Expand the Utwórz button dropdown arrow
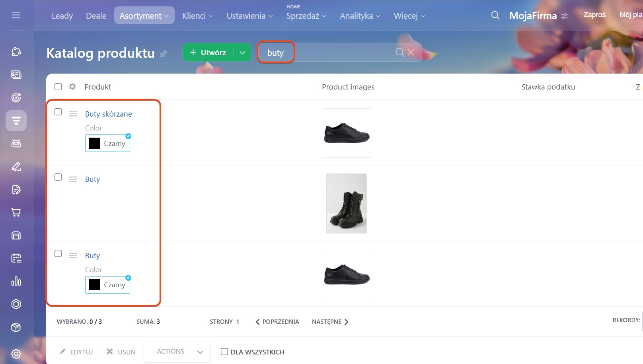This screenshot has width=643, height=364. (x=242, y=53)
